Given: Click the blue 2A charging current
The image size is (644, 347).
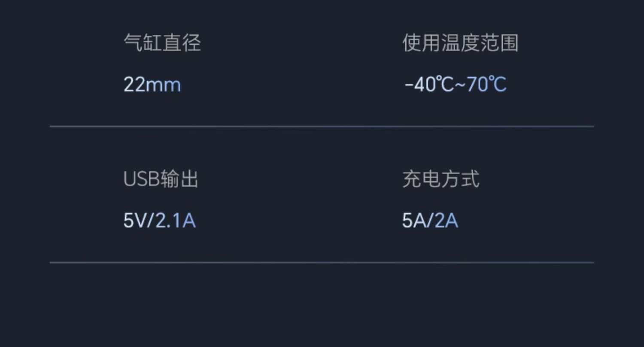Looking at the screenshot, I should 447,221.
